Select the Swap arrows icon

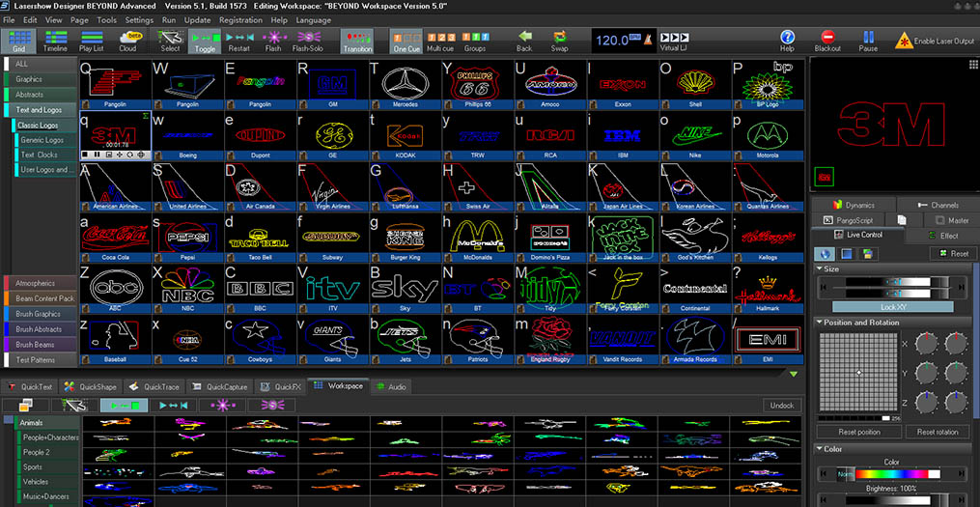(x=559, y=40)
